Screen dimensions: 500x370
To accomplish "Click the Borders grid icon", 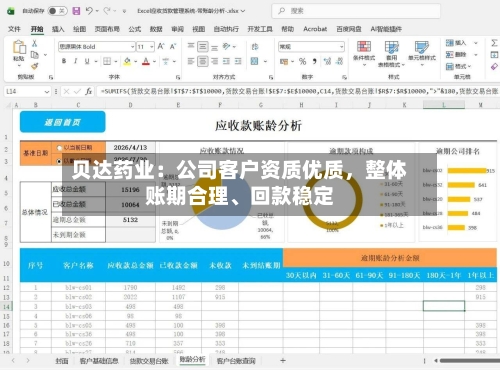I will tap(107, 61).
